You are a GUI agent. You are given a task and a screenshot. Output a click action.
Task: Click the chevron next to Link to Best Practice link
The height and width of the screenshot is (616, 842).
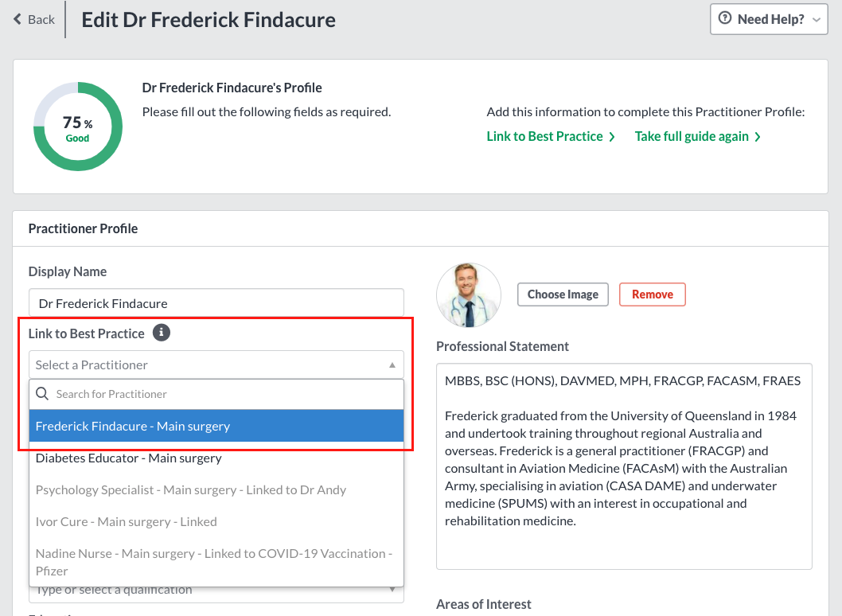pos(612,137)
